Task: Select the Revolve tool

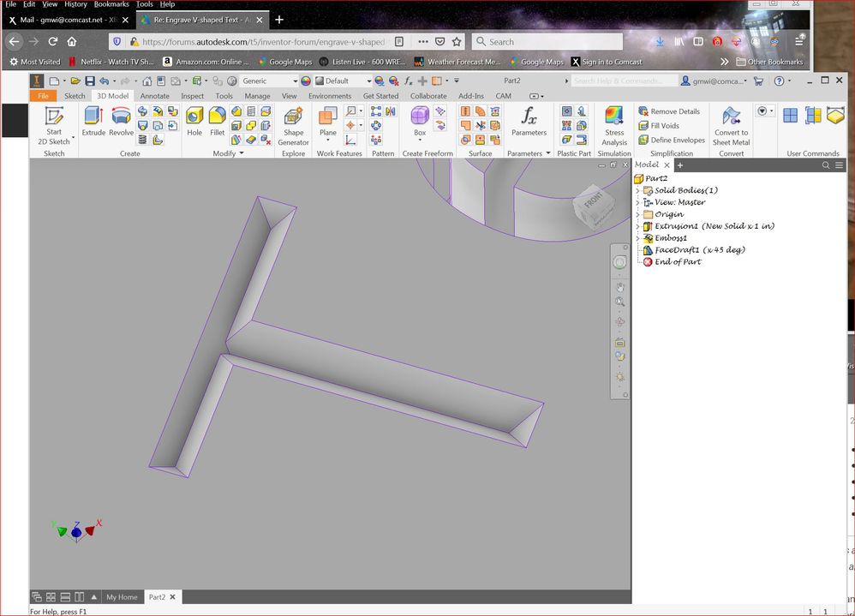Action: [121, 121]
